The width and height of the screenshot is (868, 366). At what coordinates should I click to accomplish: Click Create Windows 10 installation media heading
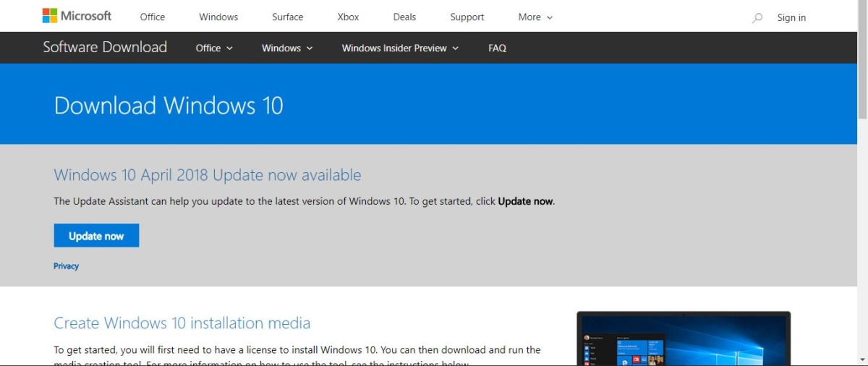[182, 323]
